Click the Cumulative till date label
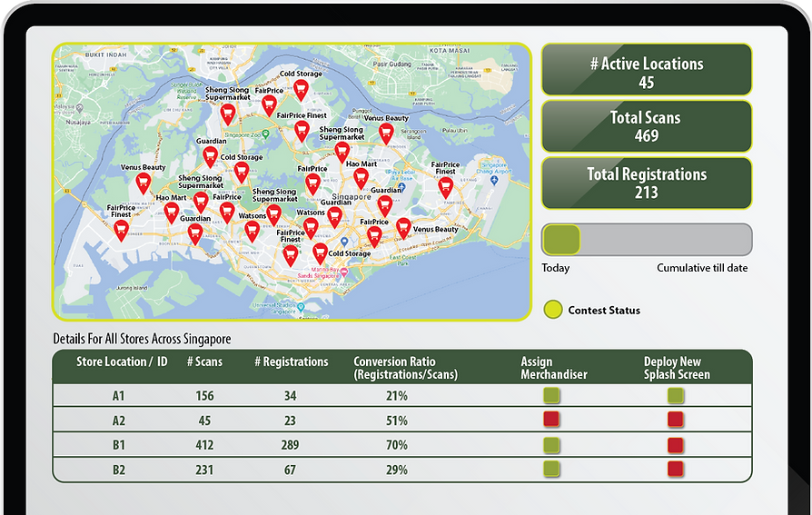Screen dimensions: 812x515 click(702, 268)
